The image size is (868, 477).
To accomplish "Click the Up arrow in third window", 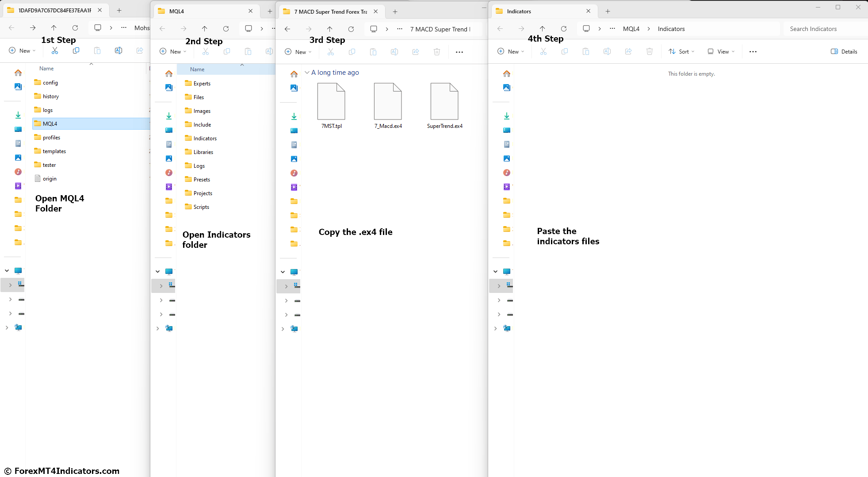I will 330,29.
